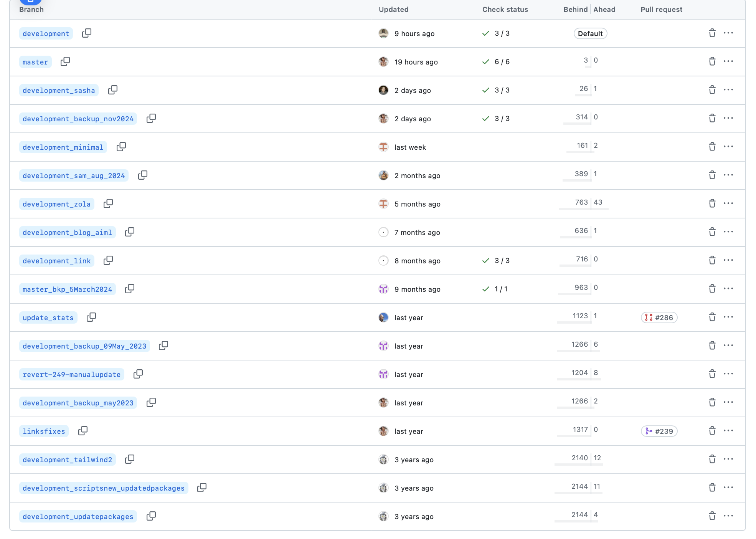Open more options for development_link branch
This screenshot has width=756, height=539.
(728, 260)
